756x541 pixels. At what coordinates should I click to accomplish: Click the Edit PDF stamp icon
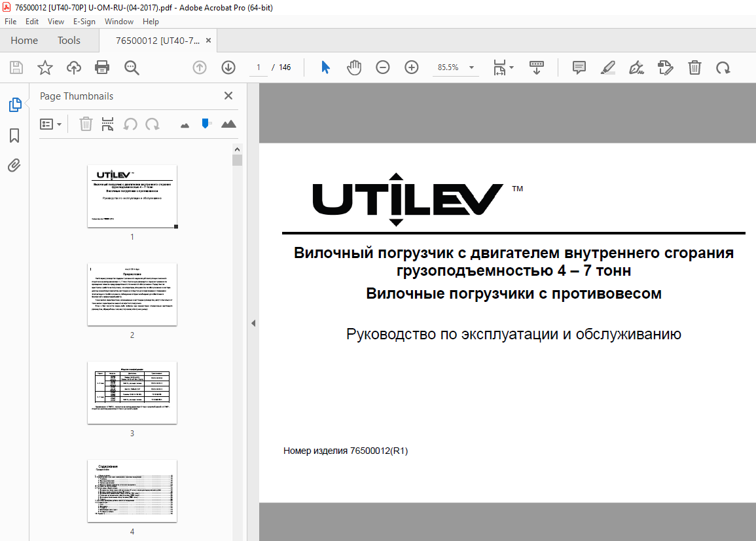(666, 67)
